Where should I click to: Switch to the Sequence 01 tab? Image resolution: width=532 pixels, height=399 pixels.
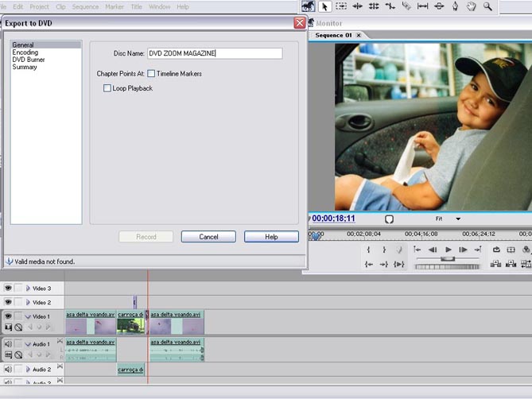coord(334,35)
